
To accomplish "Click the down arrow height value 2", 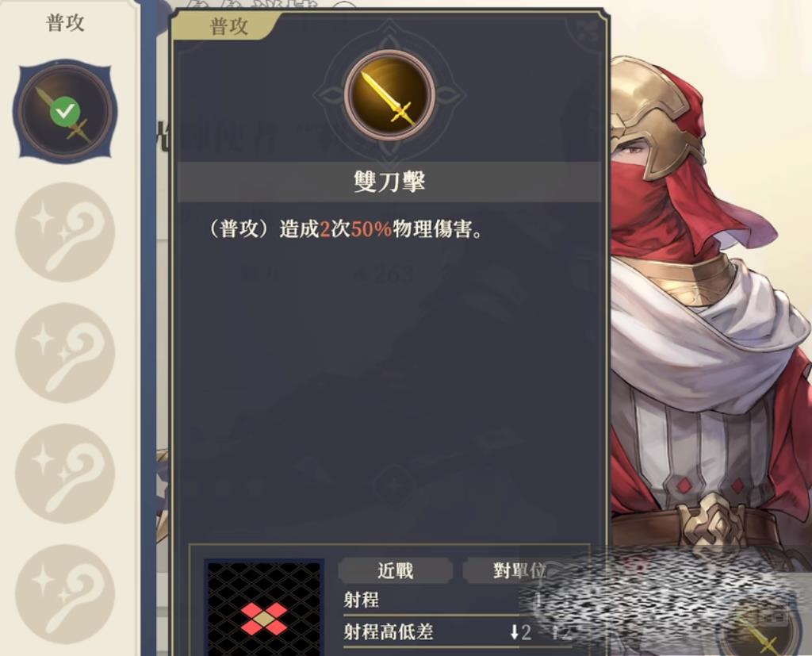I will (521, 632).
